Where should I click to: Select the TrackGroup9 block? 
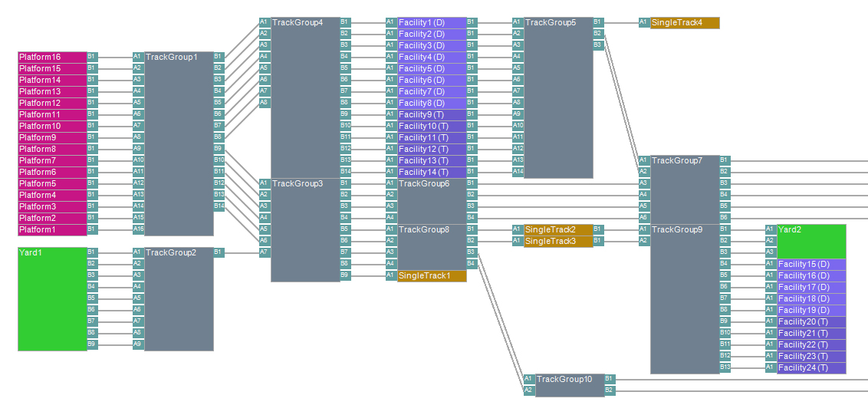pos(685,298)
